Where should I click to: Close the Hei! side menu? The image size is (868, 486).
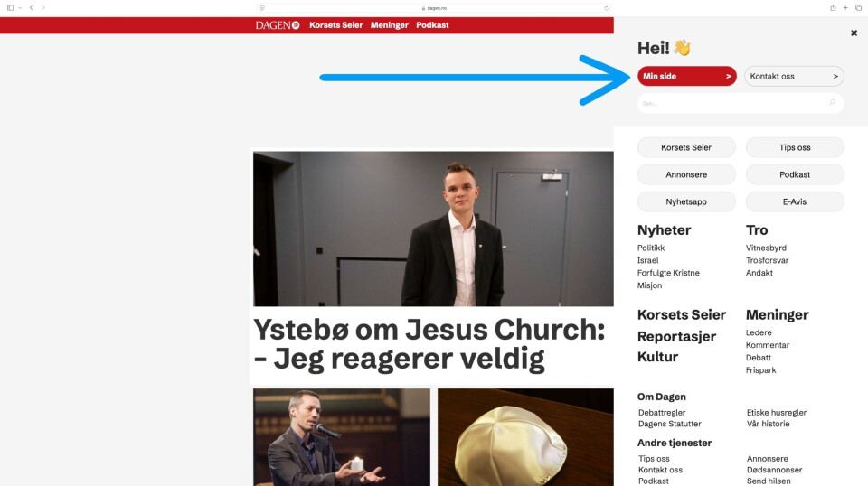854,33
